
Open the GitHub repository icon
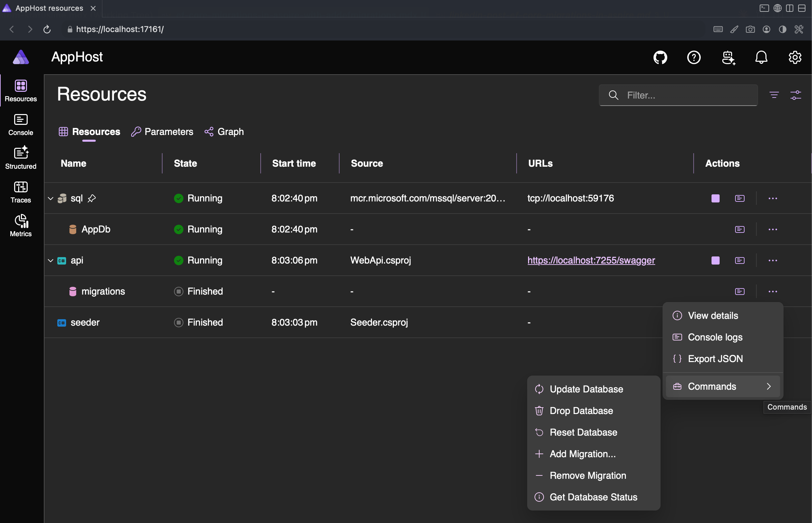(x=660, y=57)
